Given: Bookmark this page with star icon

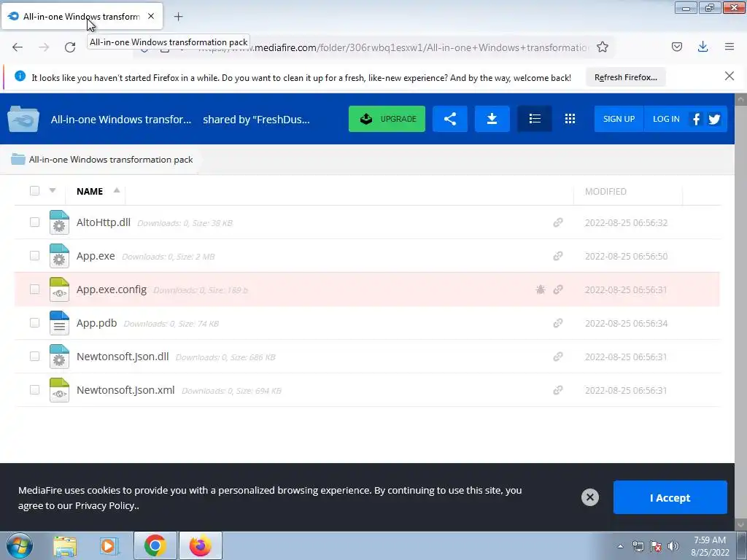Looking at the screenshot, I should point(602,47).
